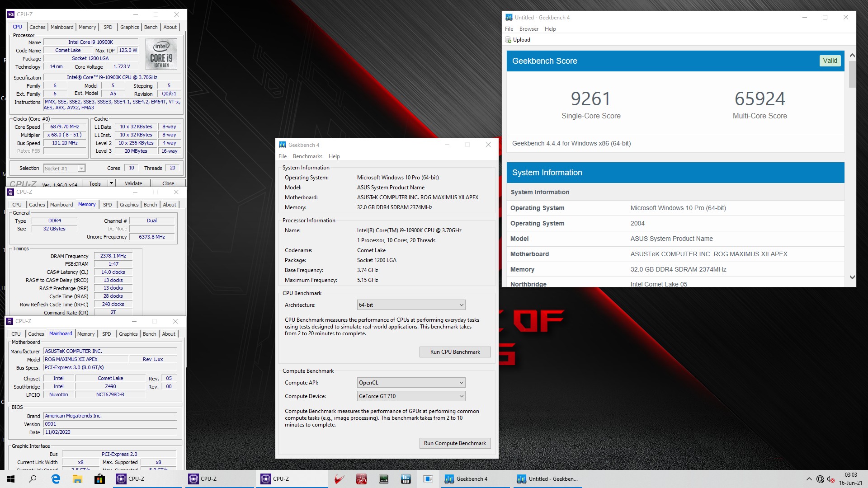Click the Tools button in CPU-Z
Screen dimensions: 868x488
(x=95, y=183)
